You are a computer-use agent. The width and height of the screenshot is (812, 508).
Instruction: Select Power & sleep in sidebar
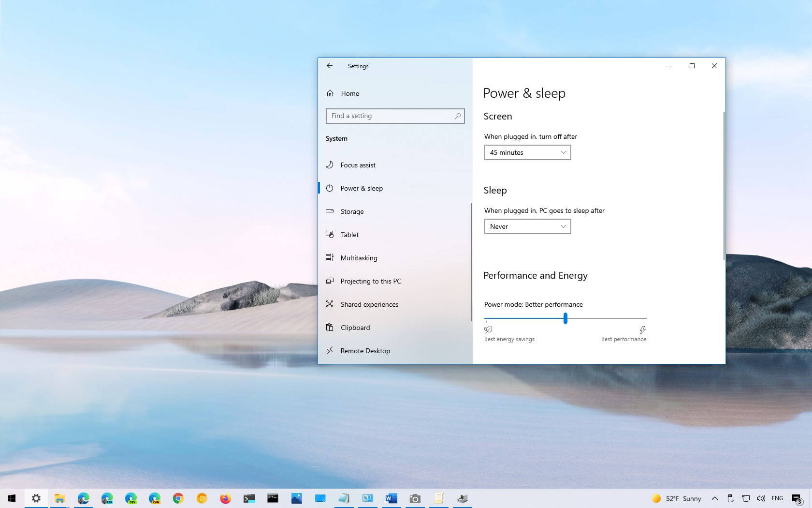(394, 188)
